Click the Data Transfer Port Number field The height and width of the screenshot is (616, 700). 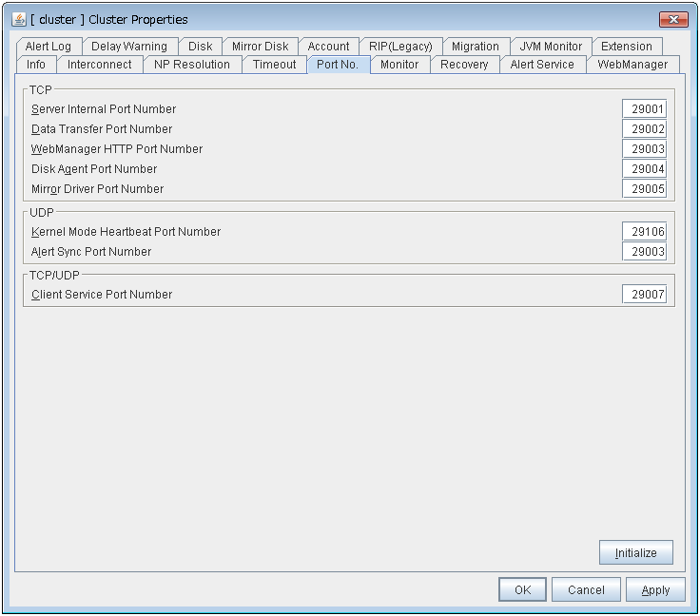[644, 129]
